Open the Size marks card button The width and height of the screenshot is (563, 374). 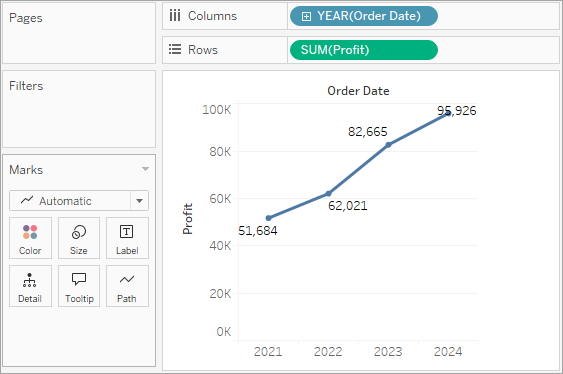(79, 238)
